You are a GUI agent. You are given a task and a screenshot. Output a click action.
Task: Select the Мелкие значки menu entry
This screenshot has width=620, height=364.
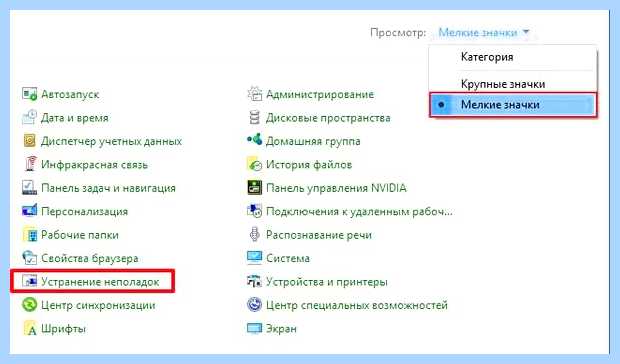click(513, 105)
